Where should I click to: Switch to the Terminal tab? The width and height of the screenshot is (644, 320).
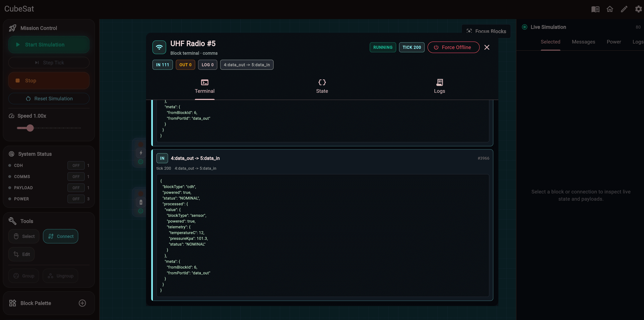204,86
